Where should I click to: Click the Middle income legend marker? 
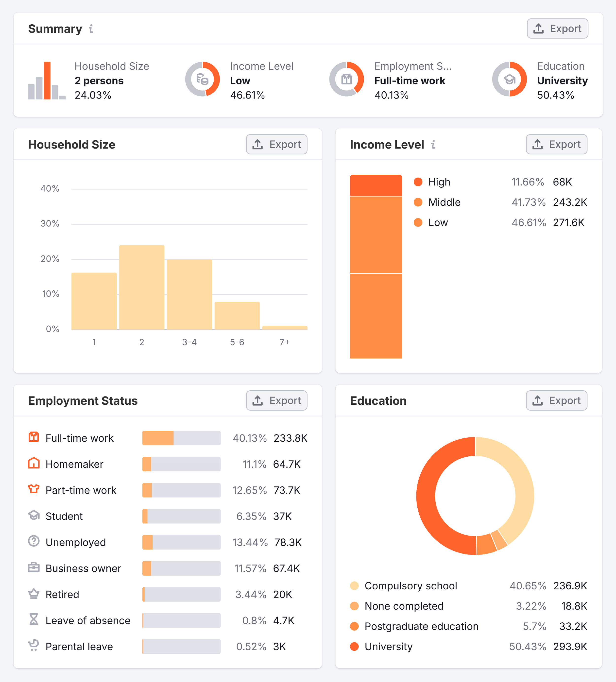coord(419,202)
